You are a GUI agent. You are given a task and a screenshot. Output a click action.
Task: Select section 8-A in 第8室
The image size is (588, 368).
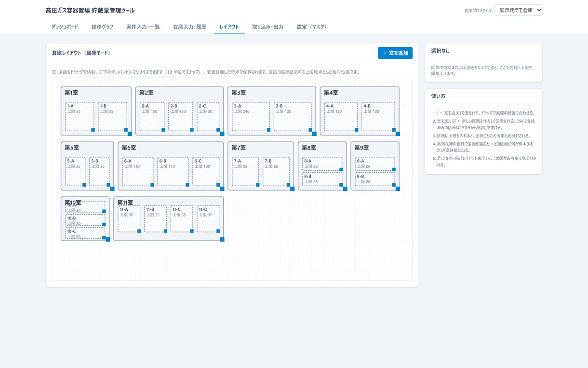click(322, 164)
